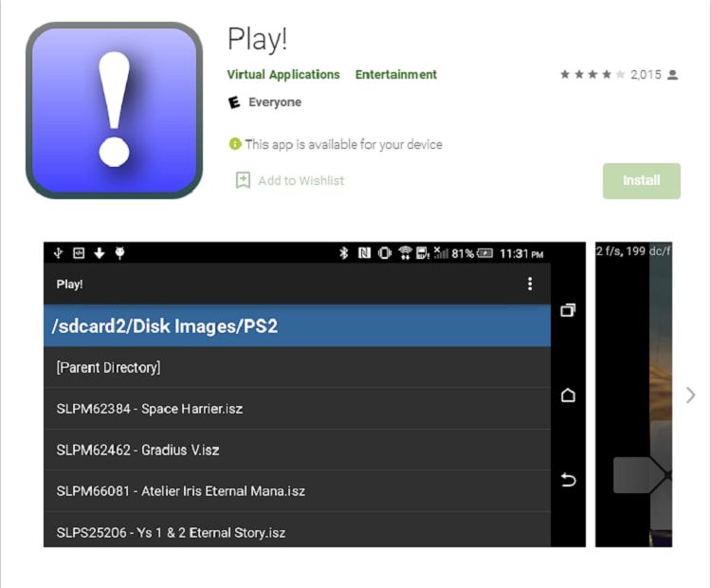
Task: Click the '2 f/s, 199 dc/f' frame rate text
Action: [633, 251]
